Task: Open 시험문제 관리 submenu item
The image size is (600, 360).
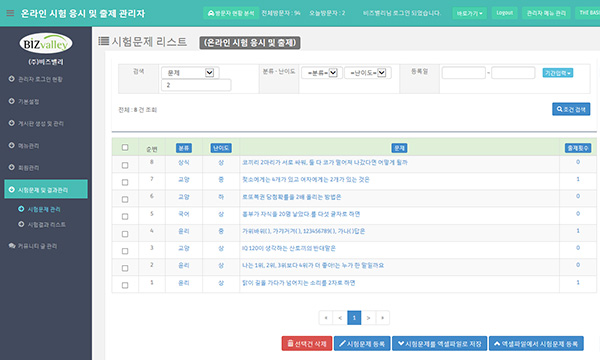Action: [x=44, y=209]
